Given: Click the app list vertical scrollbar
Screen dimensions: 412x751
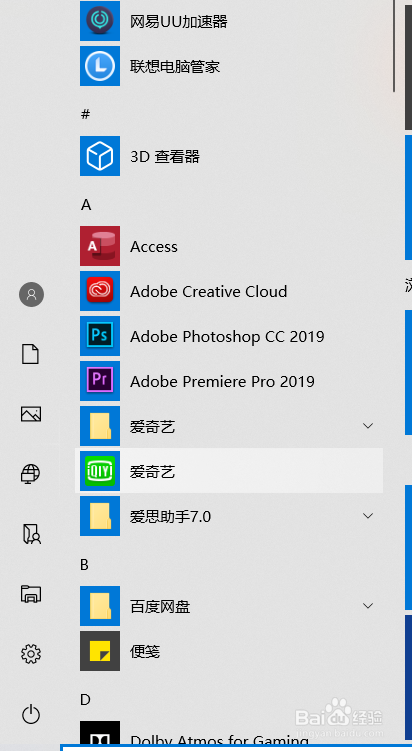Looking at the screenshot, I should 394,46.
